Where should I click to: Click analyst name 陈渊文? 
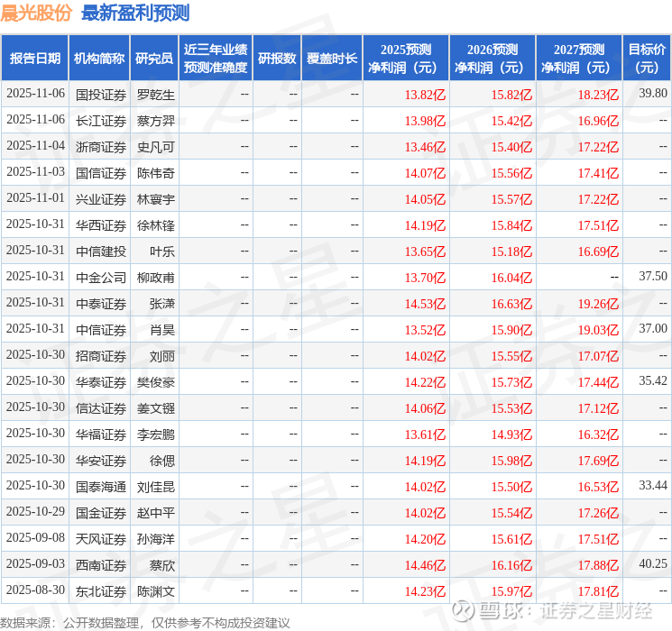(x=155, y=591)
